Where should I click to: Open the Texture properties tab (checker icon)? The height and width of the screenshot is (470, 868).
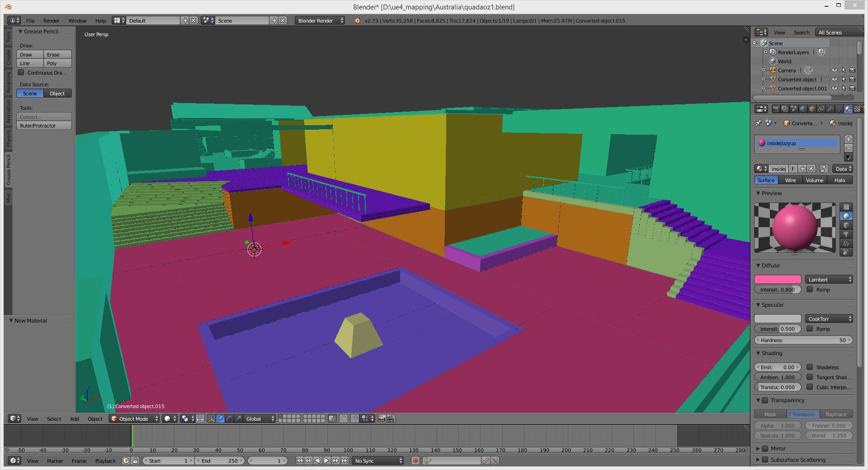pos(857,109)
